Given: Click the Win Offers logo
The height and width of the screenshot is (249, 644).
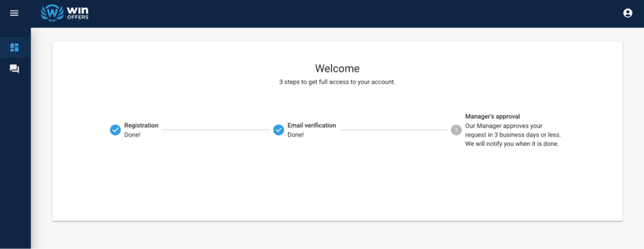Looking at the screenshot, I should pyautogui.click(x=64, y=13).
